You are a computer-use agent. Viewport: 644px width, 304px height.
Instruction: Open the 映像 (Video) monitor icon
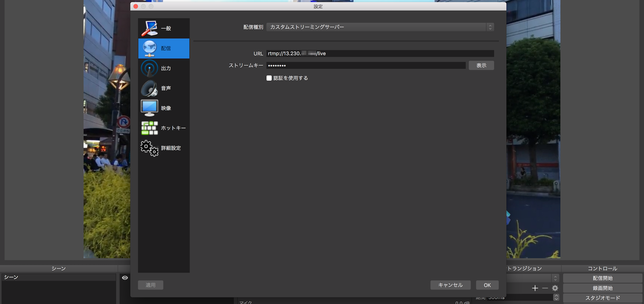pyautogui.click(x=149, y=108)
